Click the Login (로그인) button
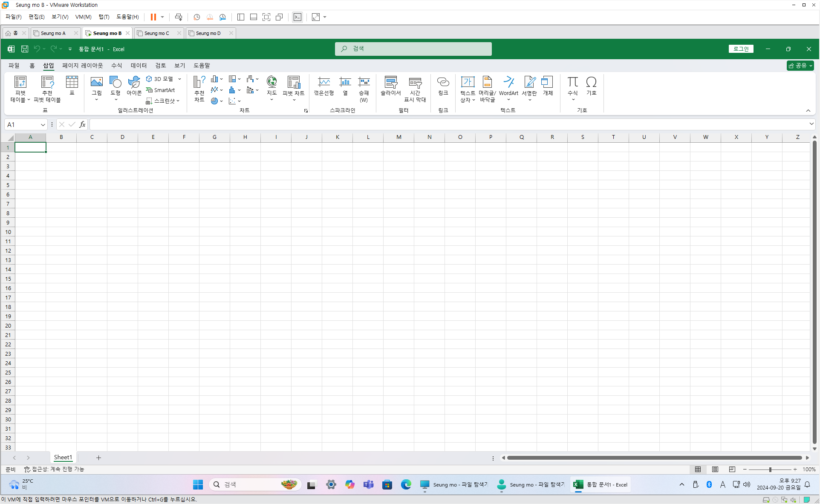 741,49
